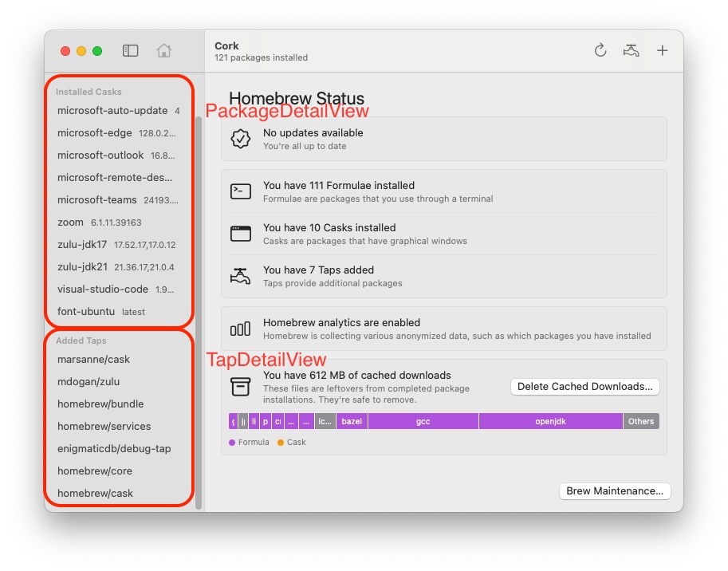
Task: Select the homebrew/bundle tap
Action: [x=119, y=404]
